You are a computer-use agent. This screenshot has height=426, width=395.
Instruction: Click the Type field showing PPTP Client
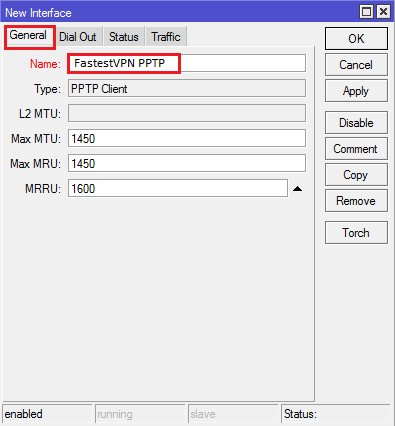tap(187, 88)
